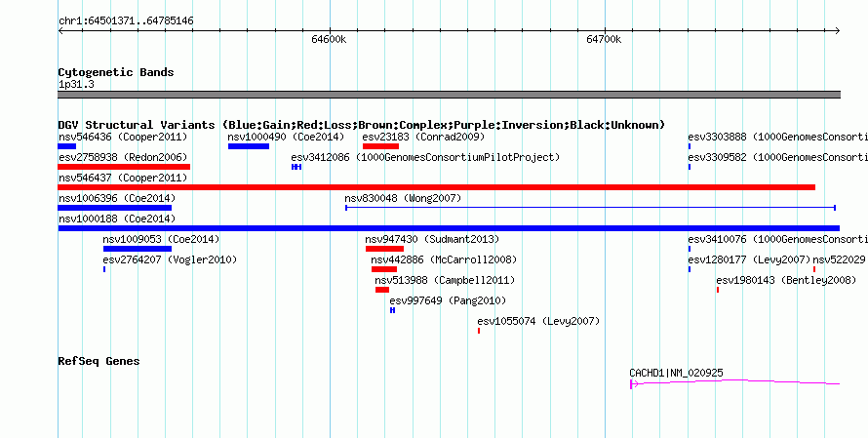Select the red nsv947430 loss bar
This screenshot has height=438, width=868.
click(x=384, y=249)
